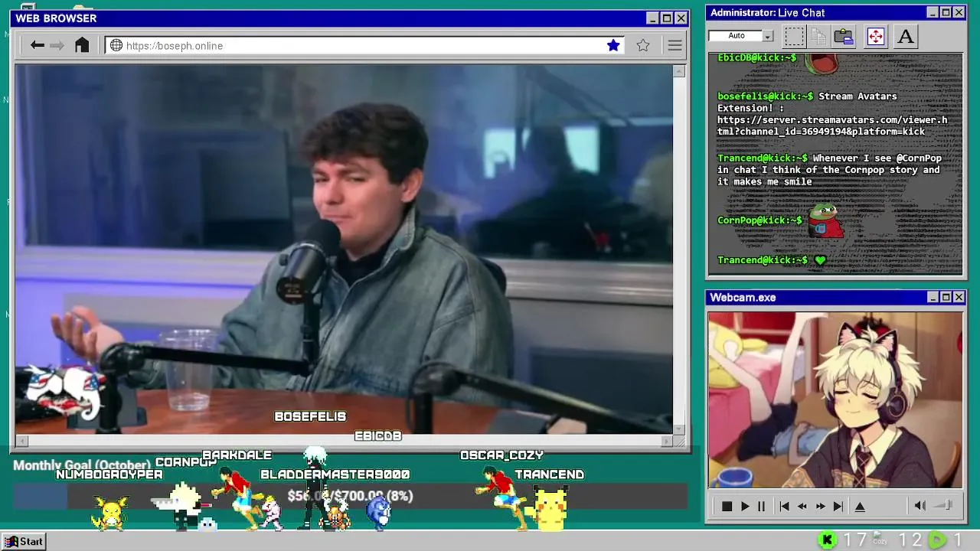Image resolution: width=980 pixels, height=551 pixels.
Task: Maximize the Webcam.exe window
Action: pos(946,297)
